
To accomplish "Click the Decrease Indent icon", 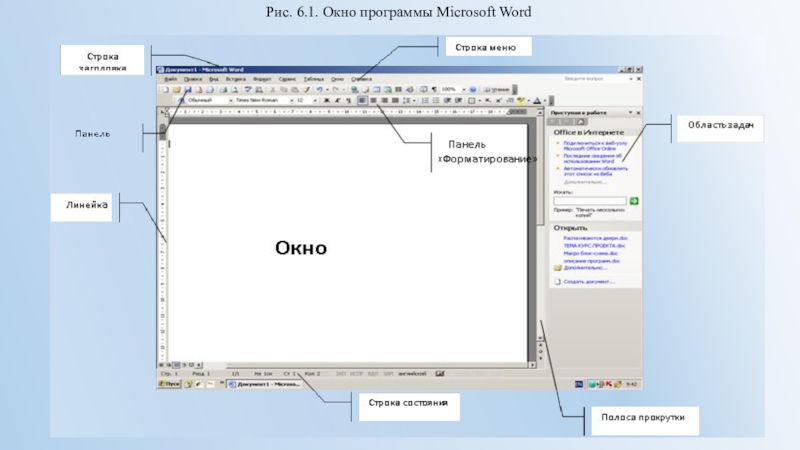I will 447,101.
